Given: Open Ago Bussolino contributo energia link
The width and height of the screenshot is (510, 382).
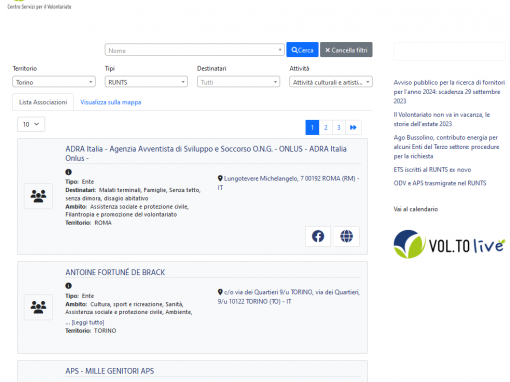Looking at the screenshot, I should coord(446,147).
